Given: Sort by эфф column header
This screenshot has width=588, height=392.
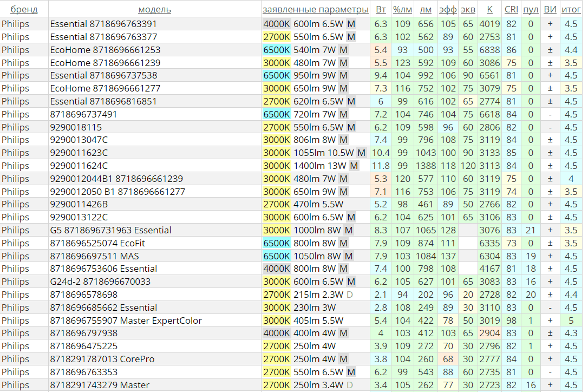Looking at the screenshot, I should pyautogui.click(x=448, y=9).
